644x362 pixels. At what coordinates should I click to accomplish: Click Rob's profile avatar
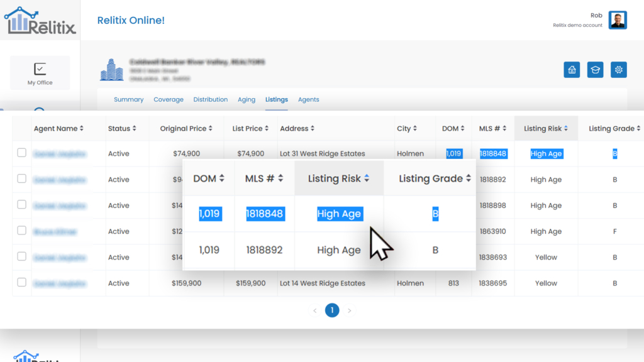pos(618,20)
